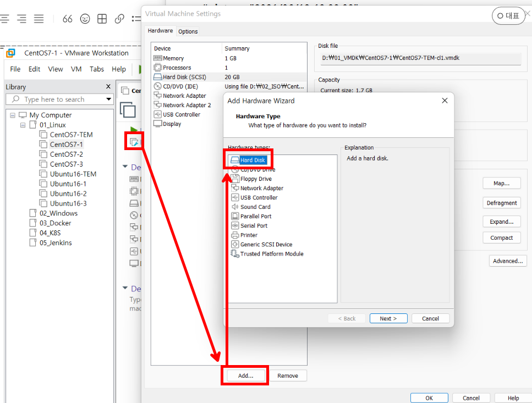Open the View menu

[x=56, y=69]
